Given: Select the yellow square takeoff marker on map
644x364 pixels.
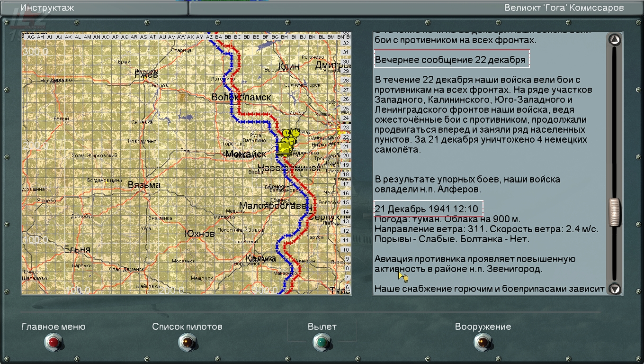Looking at the screenshot, I should [x=286, y=148].
